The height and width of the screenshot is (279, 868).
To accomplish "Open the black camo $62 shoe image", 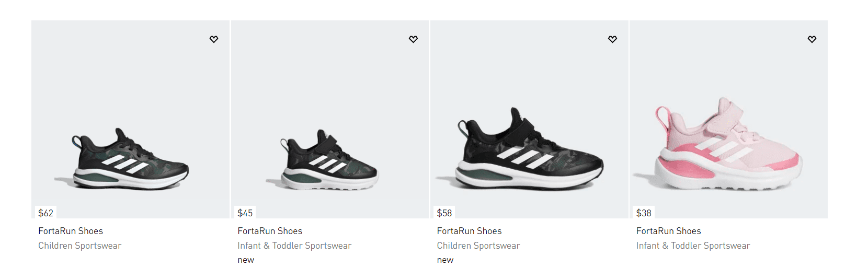I will coord(130,119).
